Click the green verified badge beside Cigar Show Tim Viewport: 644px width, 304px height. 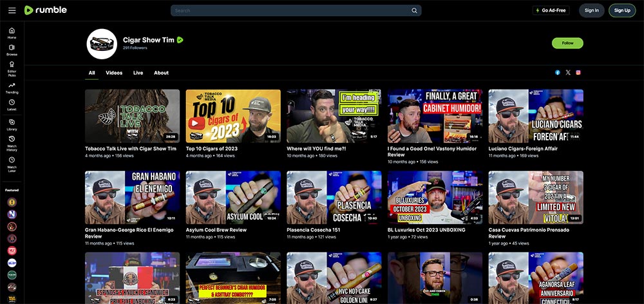(x=180, y=40)
